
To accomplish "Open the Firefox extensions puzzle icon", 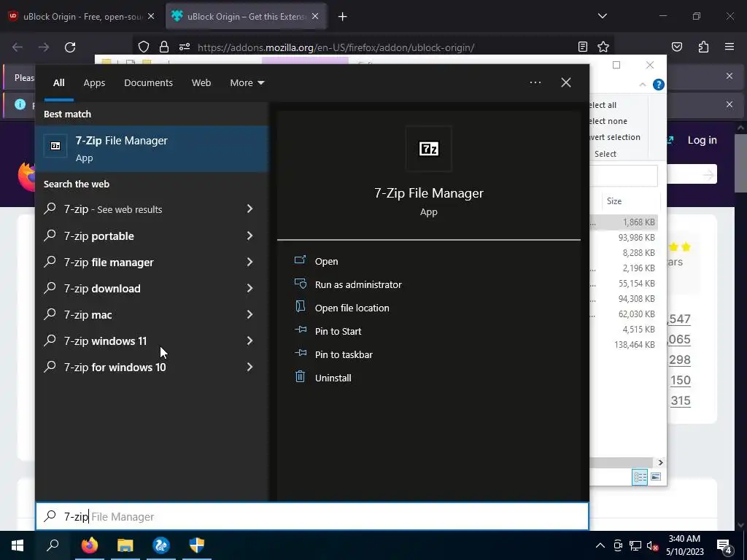I will click(703, 47).
